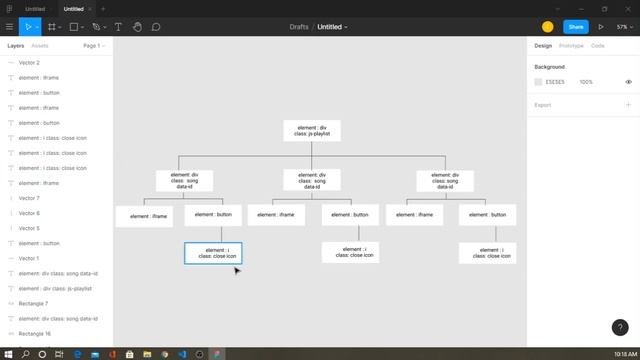Click the selected close icon box on canvas
640x360 pixels.
(213, 253)
